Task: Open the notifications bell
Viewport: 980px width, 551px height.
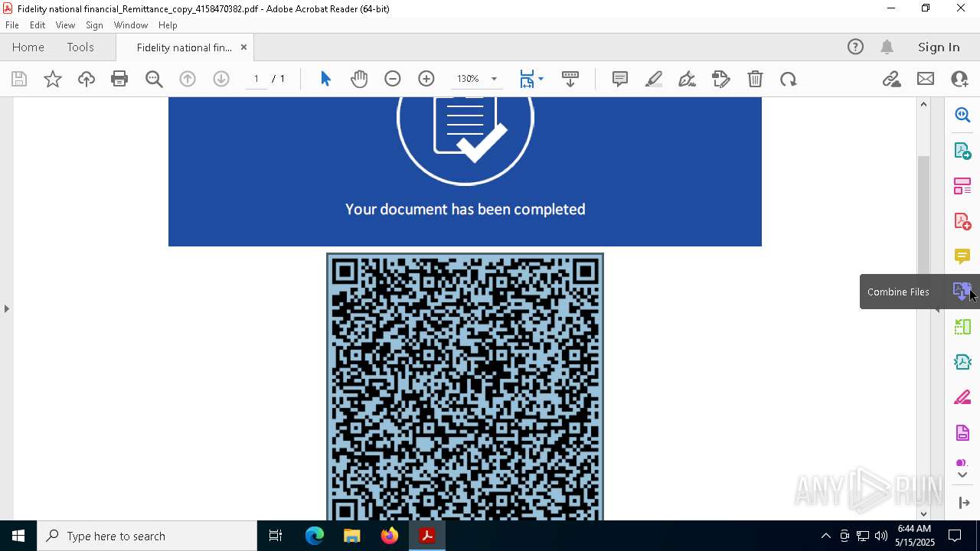Action: click(887, 47)
